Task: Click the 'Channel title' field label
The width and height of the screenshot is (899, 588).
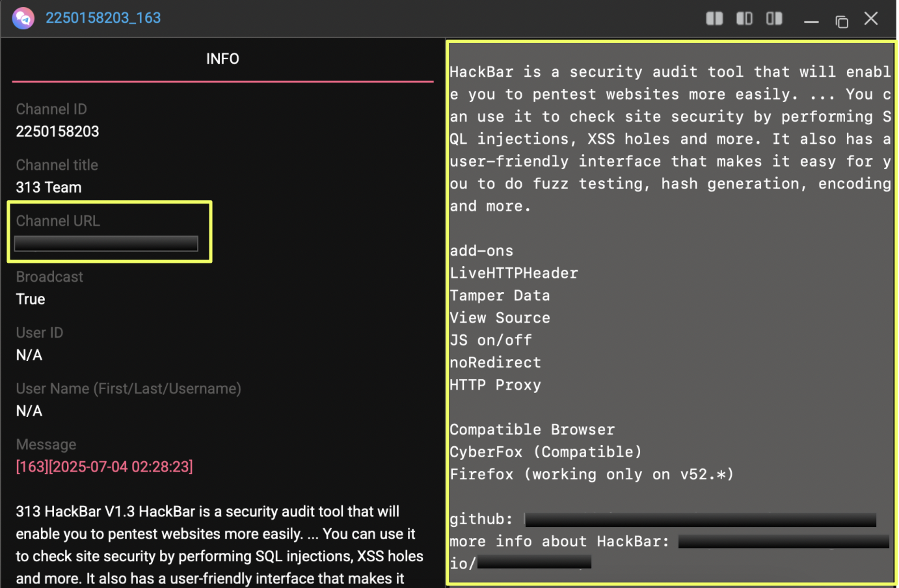Action: click(57, 165)
